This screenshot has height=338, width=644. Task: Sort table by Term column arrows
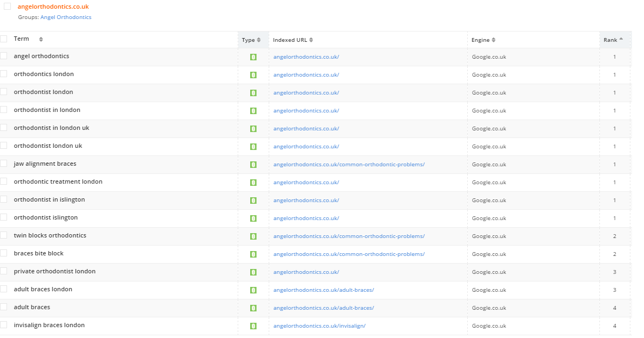[x=41, y=39]
